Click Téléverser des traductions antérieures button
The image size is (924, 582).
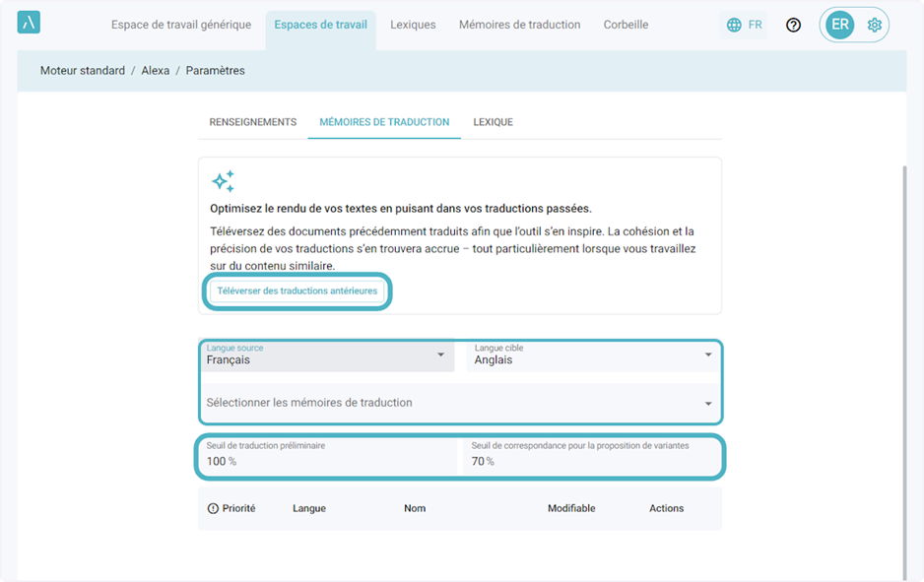[297, 291]
